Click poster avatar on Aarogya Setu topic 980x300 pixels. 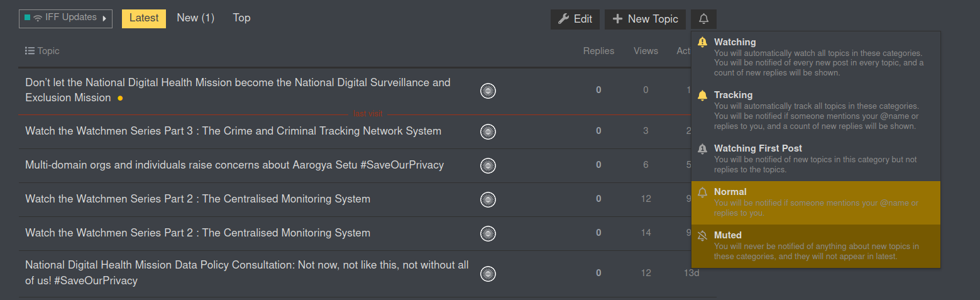tap(488, 165)
